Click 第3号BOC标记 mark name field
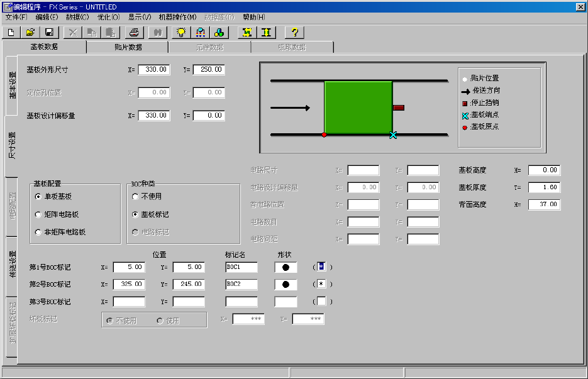Viewport: 588px width, 379px height. coord(241,302)
